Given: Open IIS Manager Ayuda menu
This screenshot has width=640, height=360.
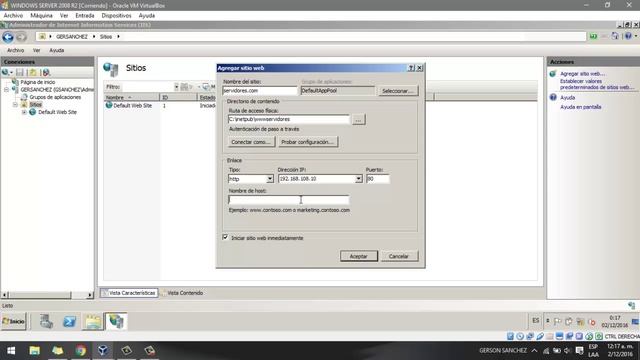Looking at the screenshot, I should (57, 50).
